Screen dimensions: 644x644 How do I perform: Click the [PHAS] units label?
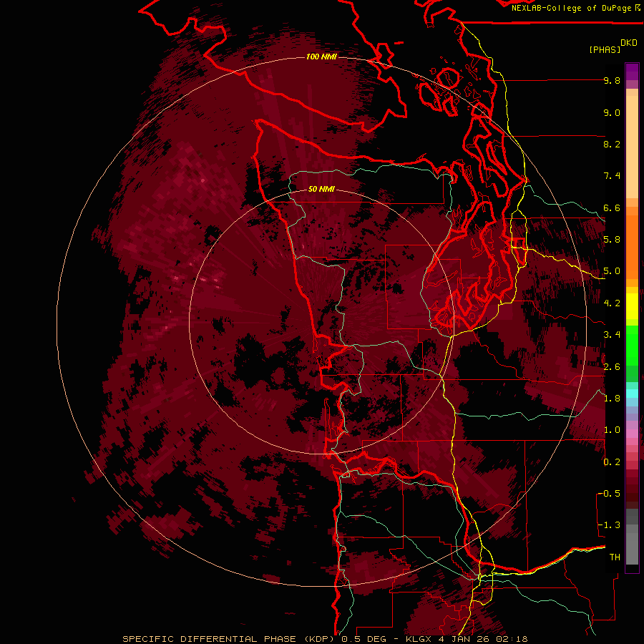[605, 50]
